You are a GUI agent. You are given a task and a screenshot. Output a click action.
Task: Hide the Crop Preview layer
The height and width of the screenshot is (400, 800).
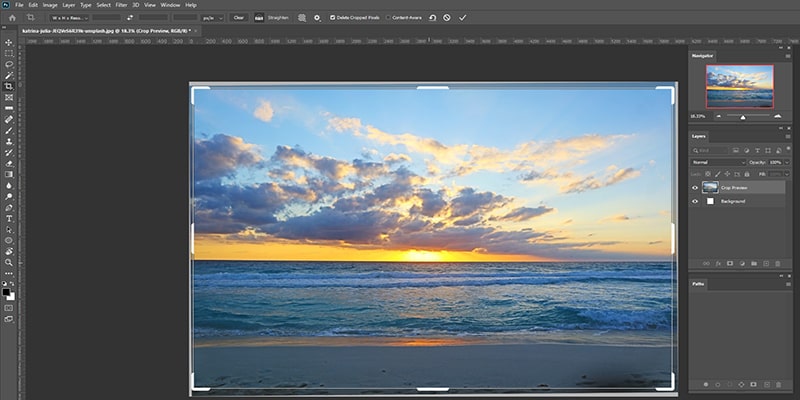coord(695,188)
